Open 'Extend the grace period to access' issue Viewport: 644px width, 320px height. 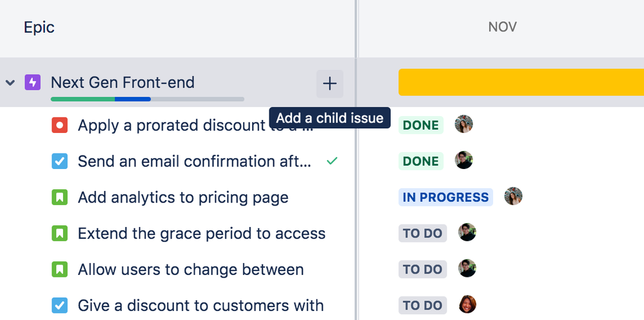click(201, 233)
